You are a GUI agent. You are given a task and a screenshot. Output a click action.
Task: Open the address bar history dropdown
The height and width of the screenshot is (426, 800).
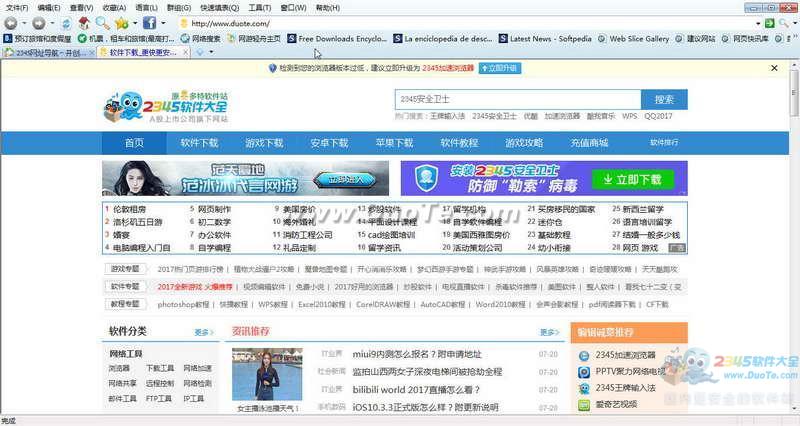[758, 23]
